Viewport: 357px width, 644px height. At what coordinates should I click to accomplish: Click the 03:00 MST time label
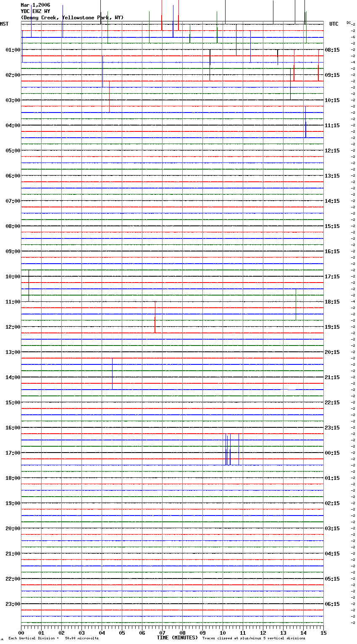pyautogui.click(x=13, y=100)
